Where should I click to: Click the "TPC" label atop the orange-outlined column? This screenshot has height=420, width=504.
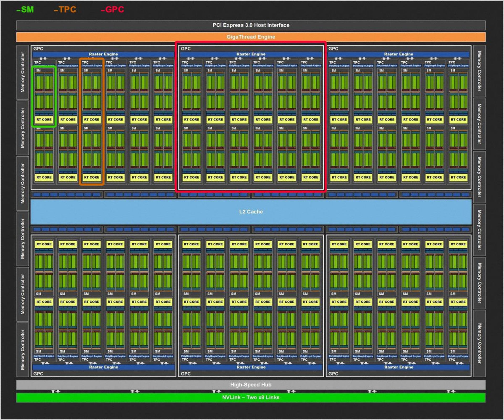pos(85,62)
